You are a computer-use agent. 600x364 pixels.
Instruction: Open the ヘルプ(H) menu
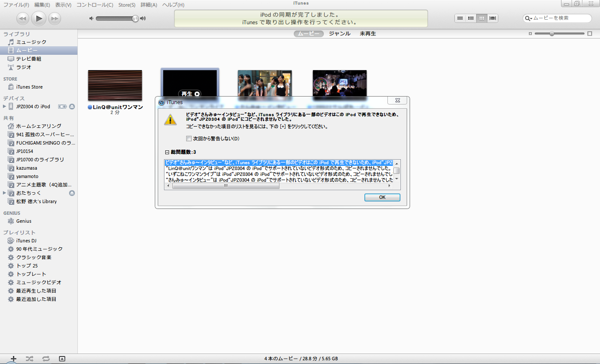[x=173, y=5]
